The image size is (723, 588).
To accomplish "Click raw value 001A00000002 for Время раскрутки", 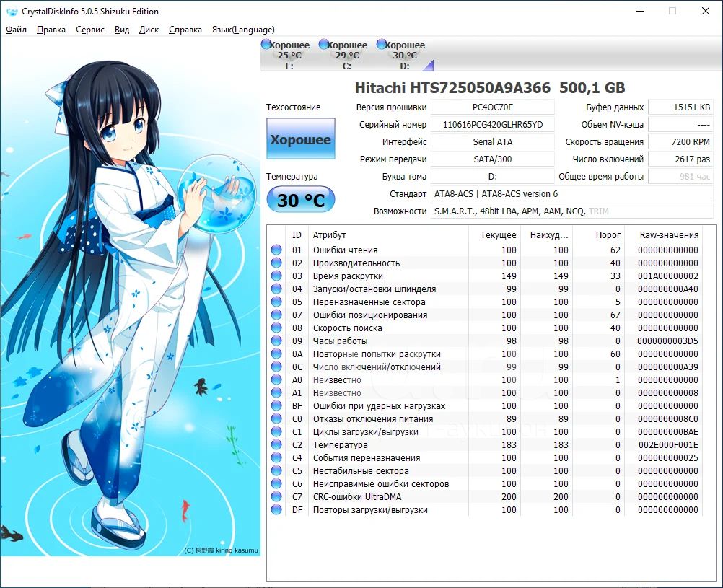I will [x=668, y=276].
